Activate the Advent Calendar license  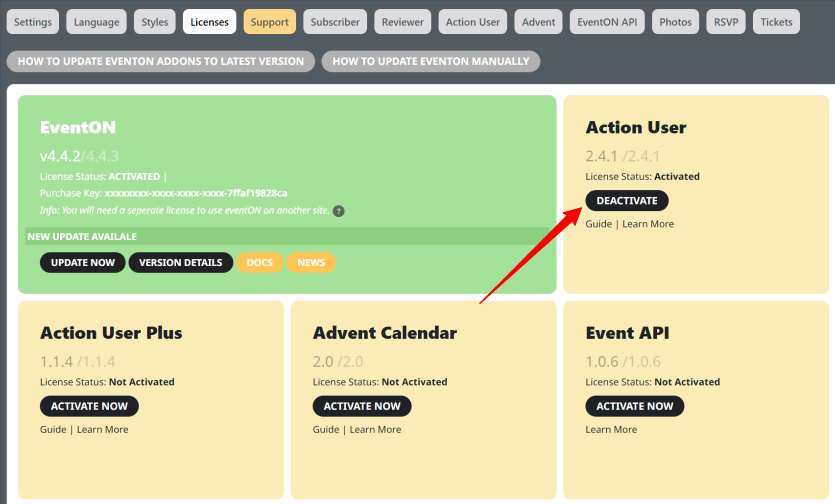[362, 406]
